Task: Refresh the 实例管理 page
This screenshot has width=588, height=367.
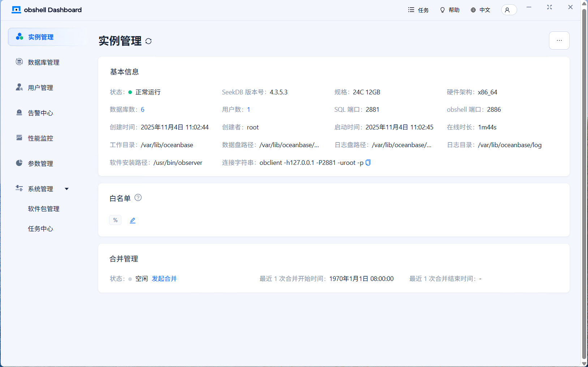Action: click(148, 41)
